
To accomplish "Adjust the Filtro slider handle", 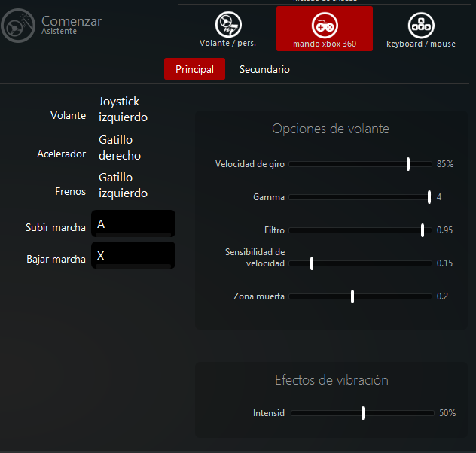I will (x=423, y=230).
